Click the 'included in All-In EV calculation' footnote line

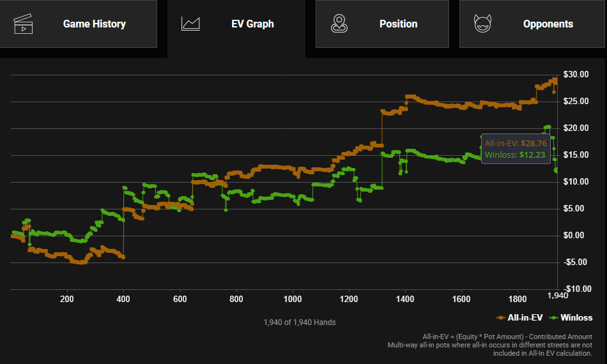542,353
